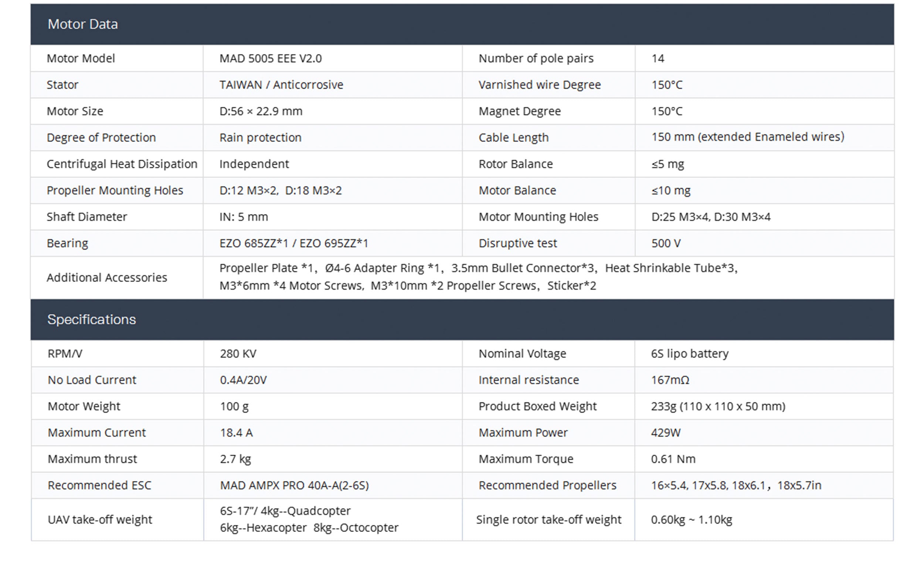
Task: Click the Recommended Propellers sizes value
Action: [736, 485]
